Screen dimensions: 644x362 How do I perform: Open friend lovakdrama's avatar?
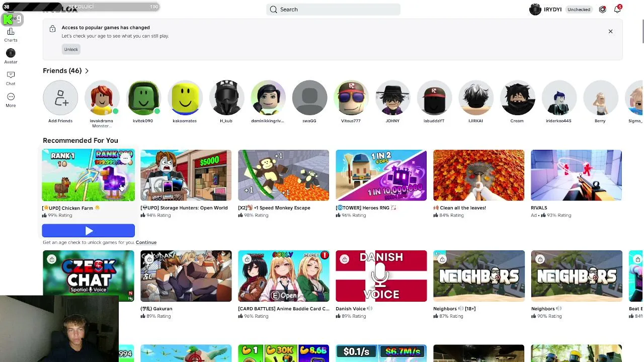(102, 98)
